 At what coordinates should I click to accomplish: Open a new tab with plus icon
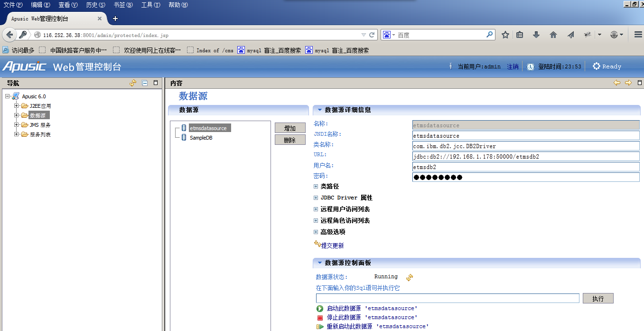[115, 19]
